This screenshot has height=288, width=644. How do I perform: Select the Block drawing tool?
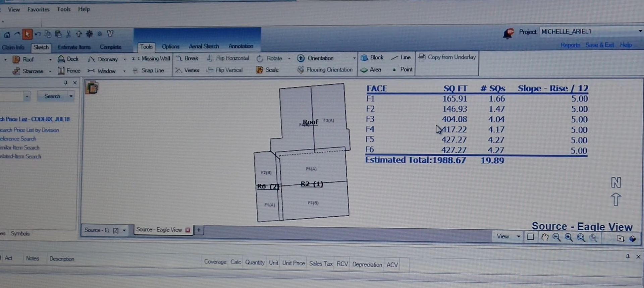click(372, 58)
